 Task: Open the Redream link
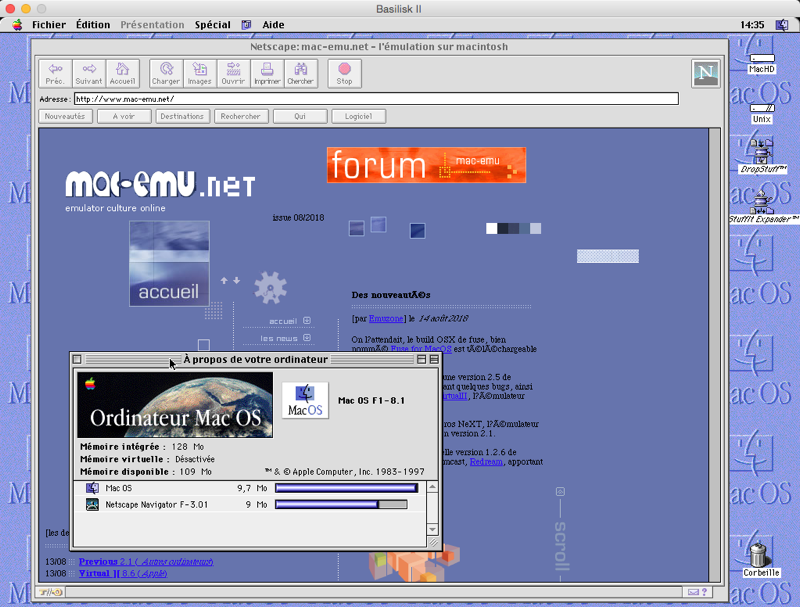click(486, 462)
